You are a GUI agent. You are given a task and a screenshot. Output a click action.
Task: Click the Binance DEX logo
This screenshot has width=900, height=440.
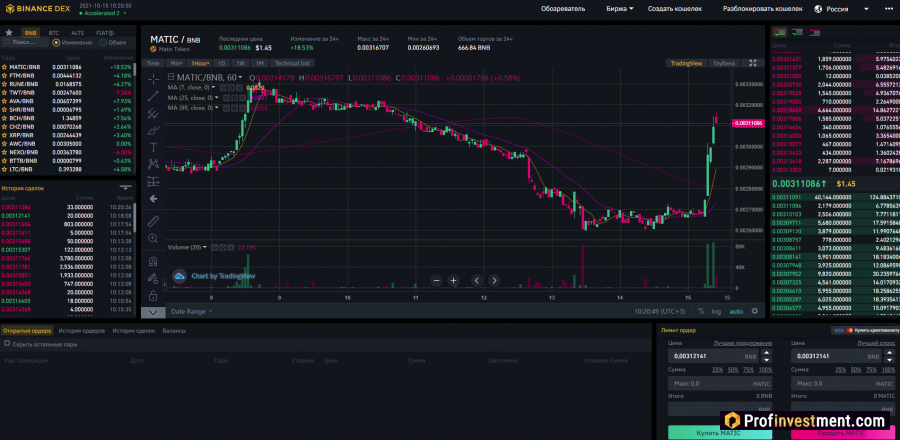coord(37,9)
